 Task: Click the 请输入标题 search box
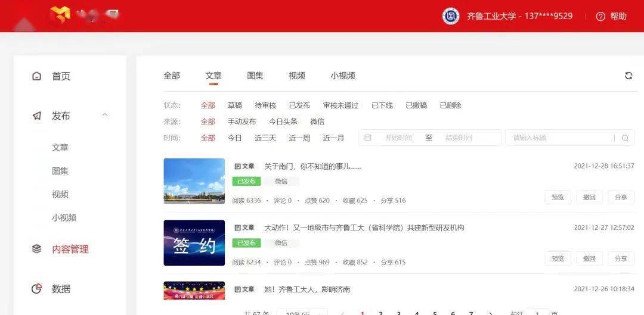click(x=570, y=138)
